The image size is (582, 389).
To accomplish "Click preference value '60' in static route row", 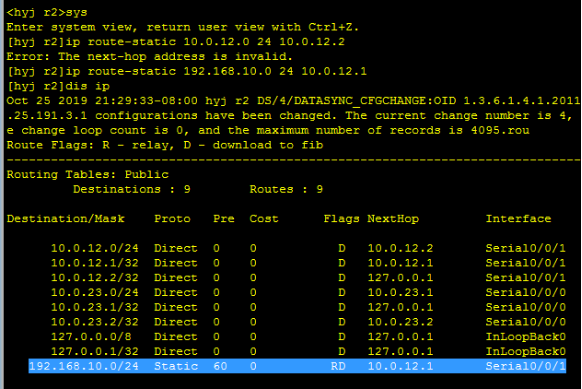I will (220, 366).
